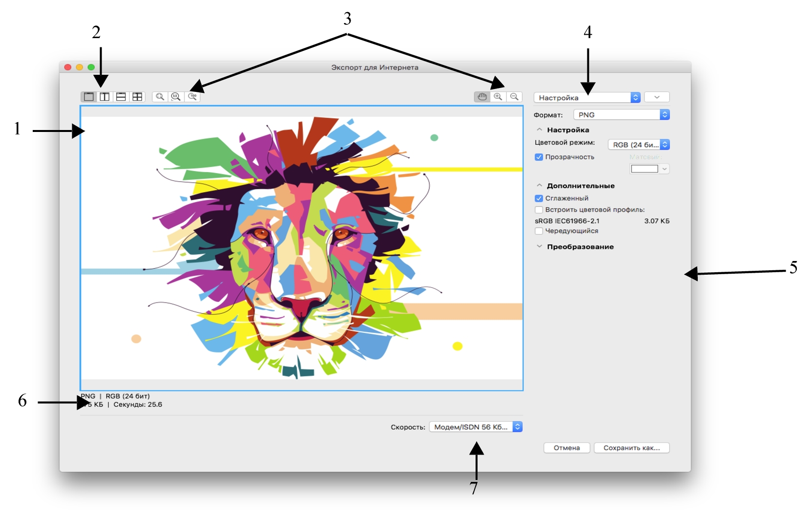Switch to two-up horizontal split view

[x=121, y=97]
